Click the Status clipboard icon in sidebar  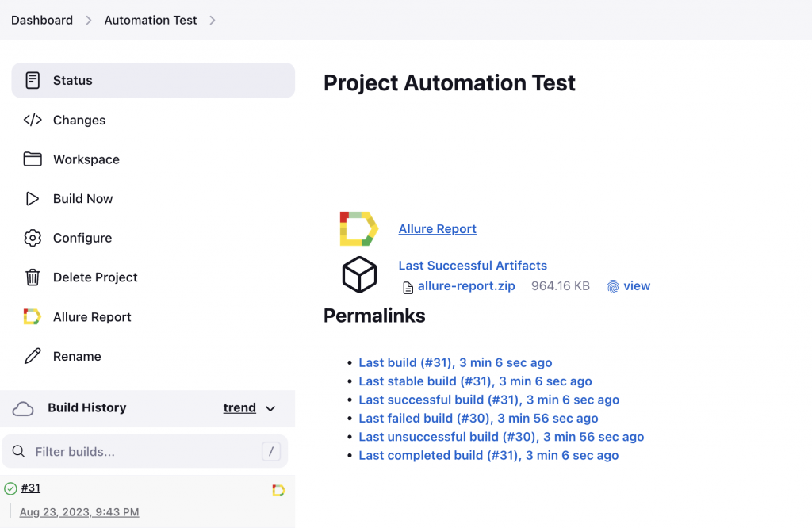(x=33, y=80)
